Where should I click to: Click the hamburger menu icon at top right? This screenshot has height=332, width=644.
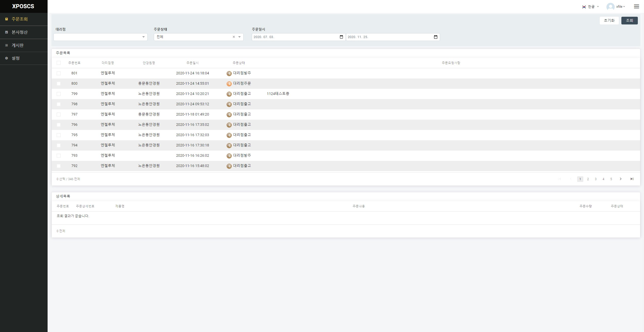(x=636, y=6)
